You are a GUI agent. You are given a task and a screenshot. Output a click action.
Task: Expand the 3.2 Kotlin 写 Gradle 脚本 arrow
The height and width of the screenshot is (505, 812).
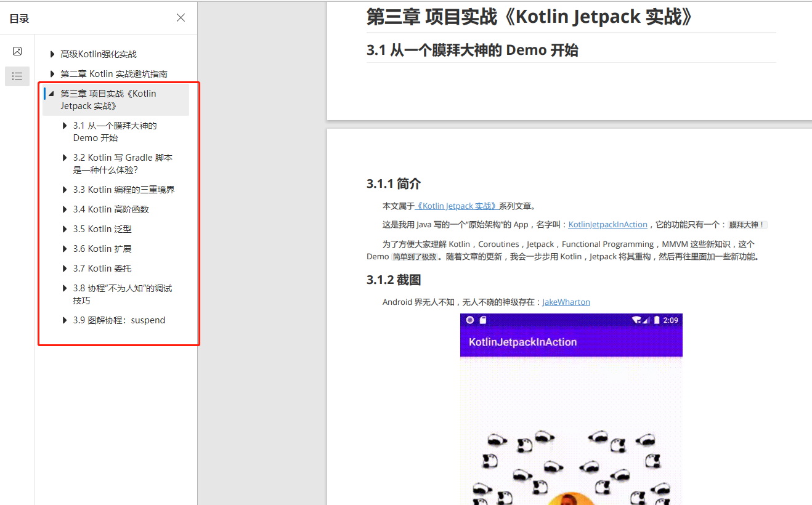click(65, 158)
